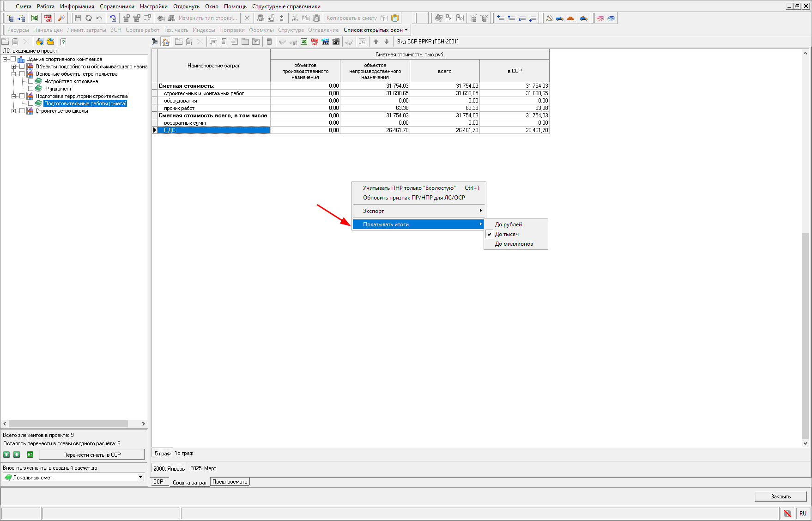Click the PDF export icon in the top toolbar
Screen dimensions: 812x521
[x=48, y=18]
